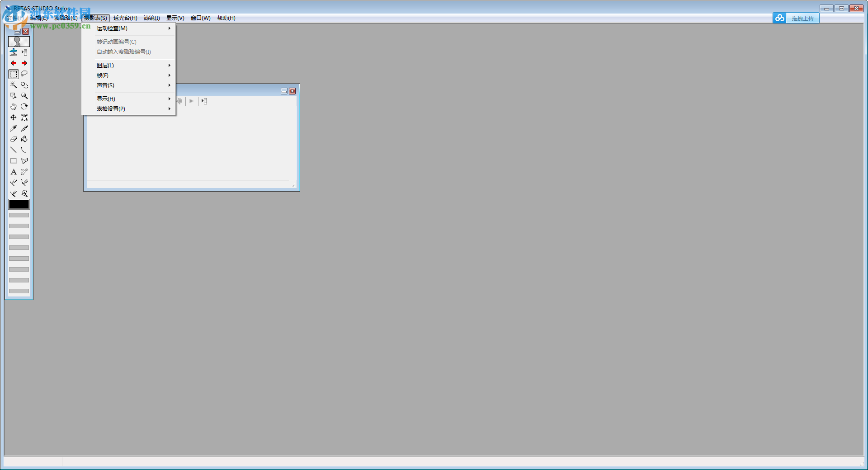The width and height of the screenshot is (868, 470).
Task: Select the portrait icon atop the tool palette
Action: coord(19,42)
